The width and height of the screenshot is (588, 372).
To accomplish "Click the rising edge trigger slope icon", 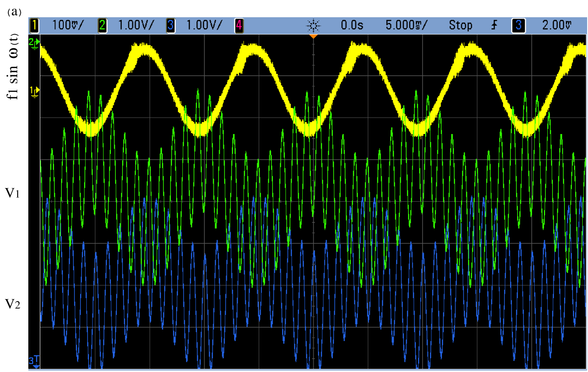I will [494, 26].
